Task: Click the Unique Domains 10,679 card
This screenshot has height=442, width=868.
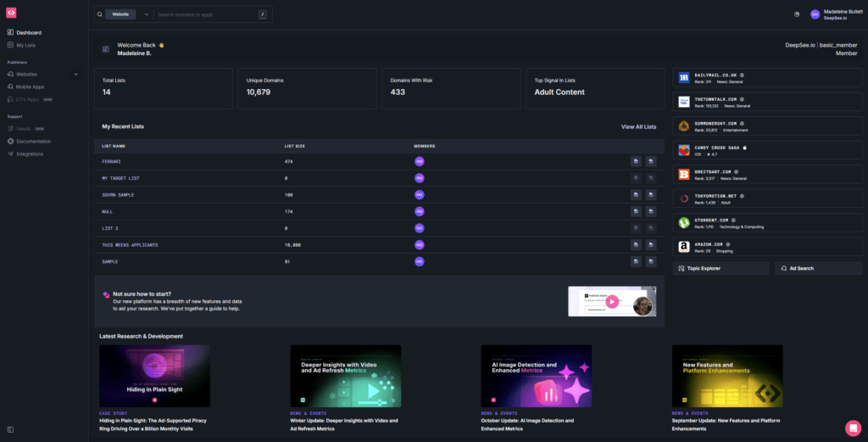Action: [307, 88]
